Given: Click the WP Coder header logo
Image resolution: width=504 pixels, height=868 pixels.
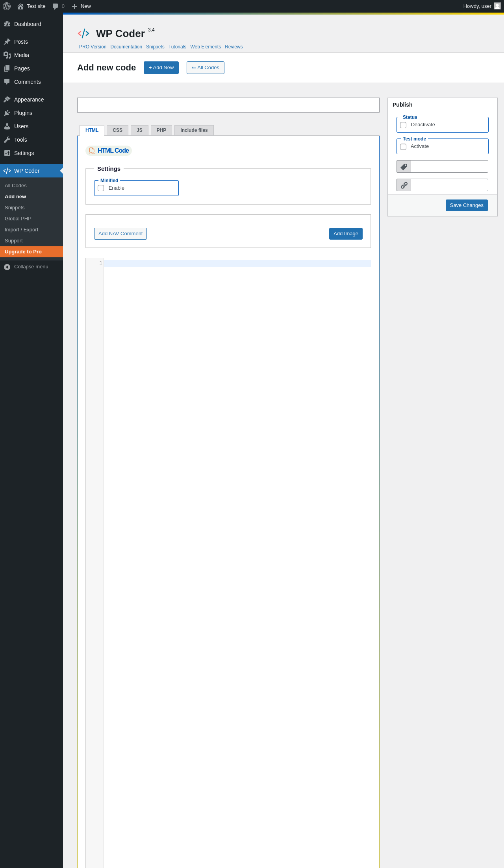Looking at the screenshot, I should click(x=83, y=33).
